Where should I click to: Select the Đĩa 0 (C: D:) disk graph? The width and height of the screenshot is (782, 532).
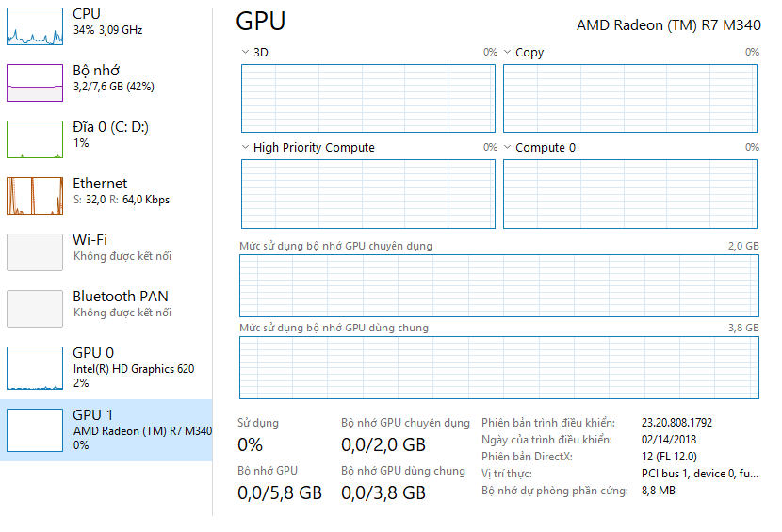(x=35, y=139)
